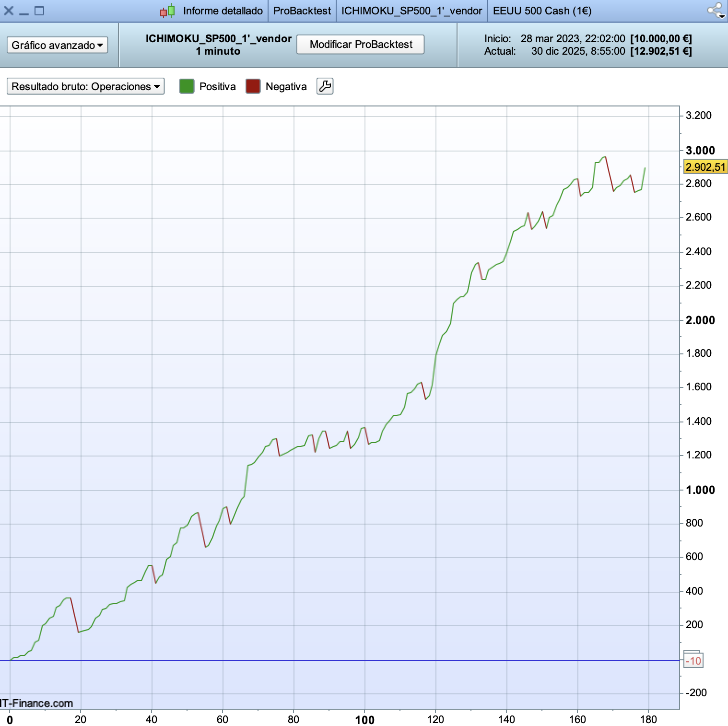Minimize the detailed report window
728x726 pixels.
[24, 11]
